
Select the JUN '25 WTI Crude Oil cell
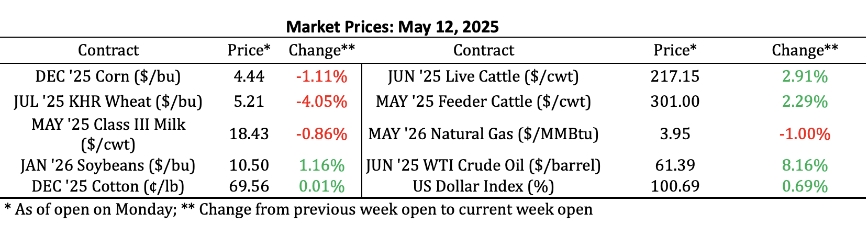pyautogui.click(x=483, y=165)
